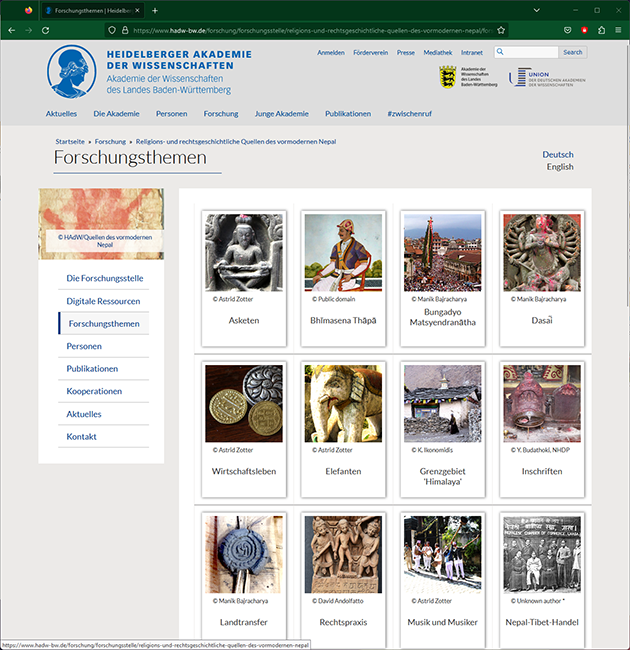The width and height of the screenshot is (630, 650).
Task: Switch language to Deutsch
Action: (558, 154)
